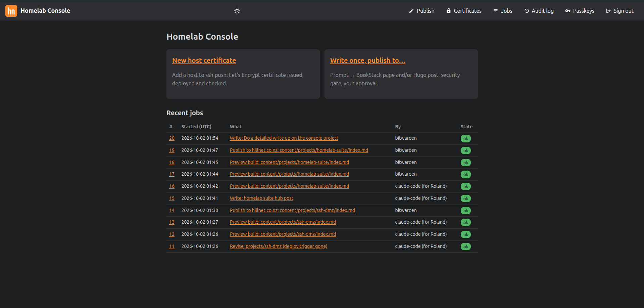Viewport: 644px width, 308px height.
Task: Open the New host certificate link
Action: [204, 60]
